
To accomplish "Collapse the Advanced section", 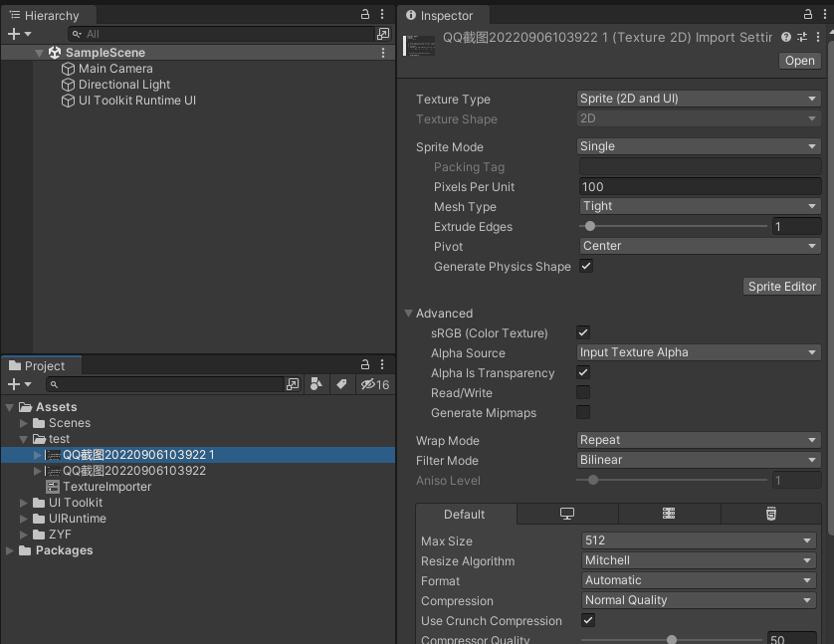I will pos(408,314).
